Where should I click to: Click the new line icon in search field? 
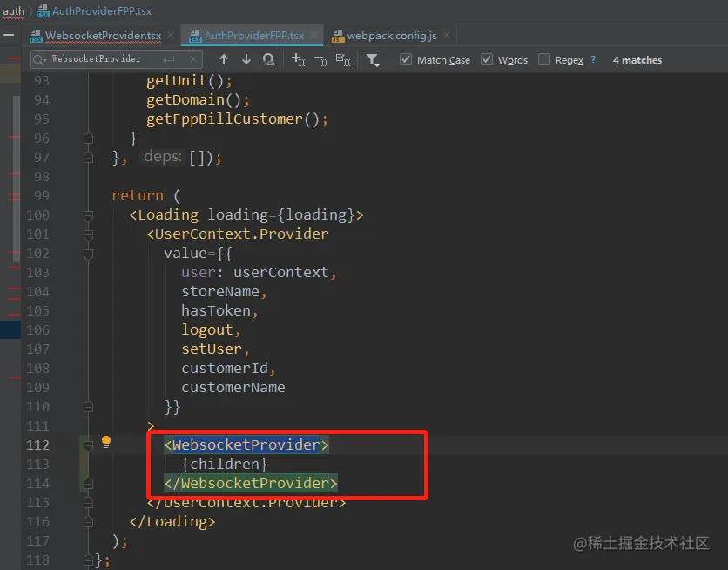click(x=169, y=59)
